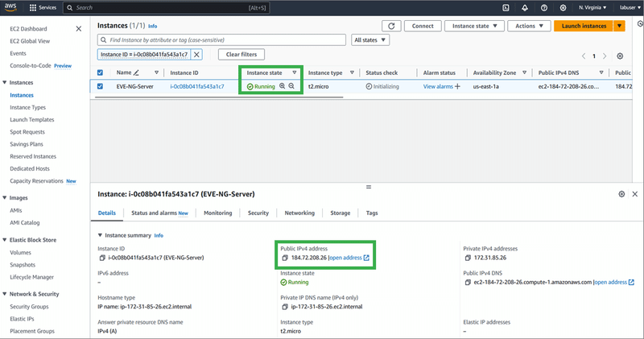This screenshot has width=644, height=339.
Task: Switch to the Monitoring tab
Action: click(x=217, y=213)
